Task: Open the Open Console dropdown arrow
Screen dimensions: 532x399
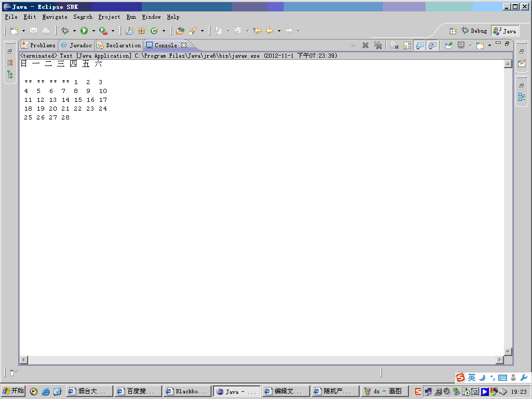Action: pos(489,45)
